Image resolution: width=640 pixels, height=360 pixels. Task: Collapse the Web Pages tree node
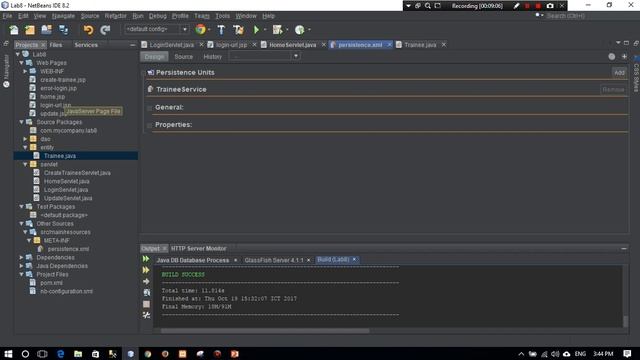[21, 63]
